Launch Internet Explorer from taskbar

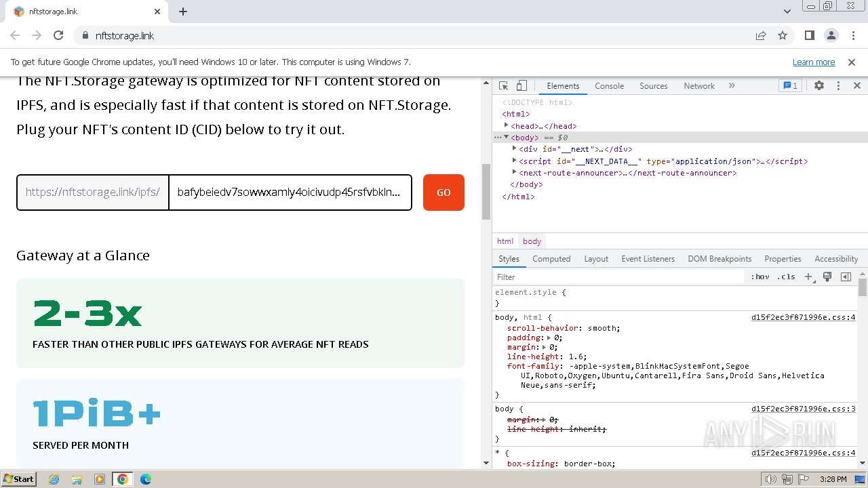(x=54, y=479)
